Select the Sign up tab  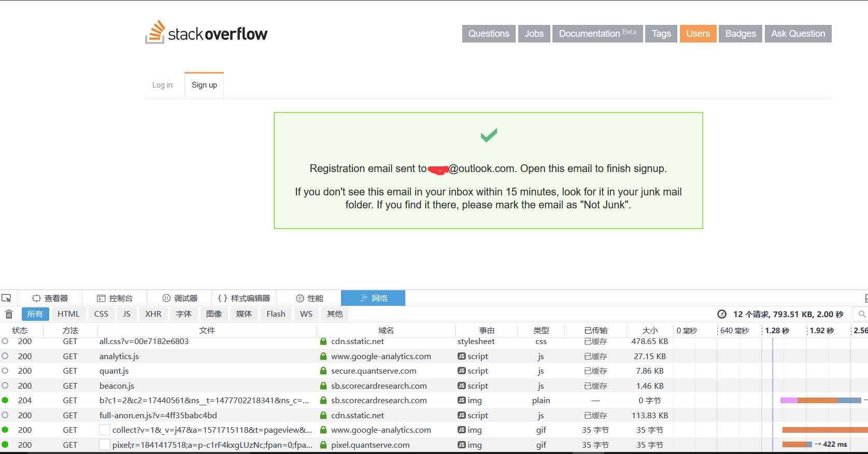click(x=204, y=85)
